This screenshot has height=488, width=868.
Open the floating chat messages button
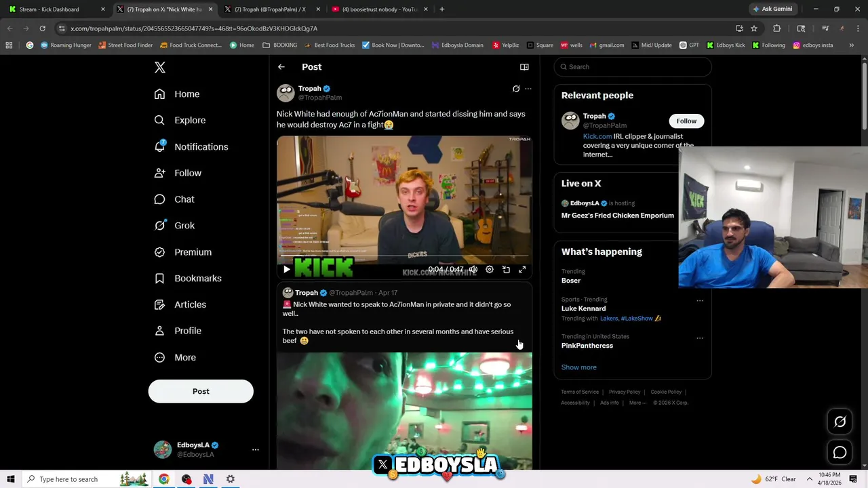point(840,452)
